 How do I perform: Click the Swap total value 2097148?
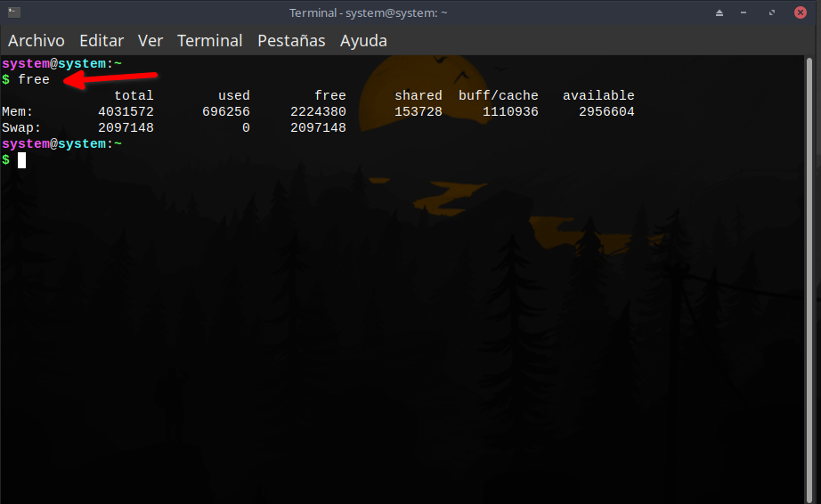click(126, 127)
